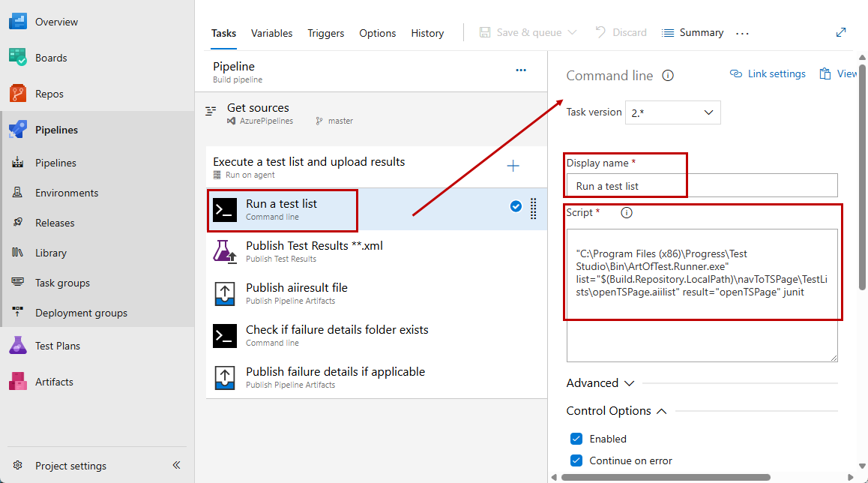The height and width of the screenshot is (483, 868).
Task: Click the View clipboard icon
Action: (825, 73)
